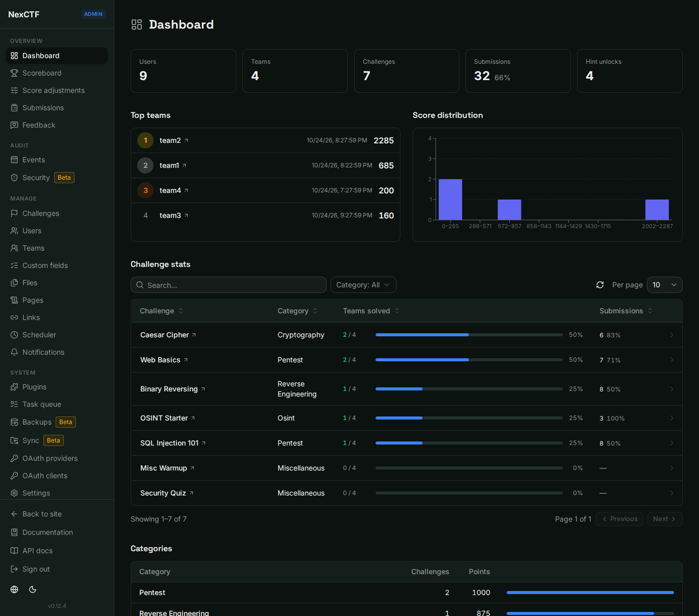Sort table by Teams solved column

tap(371, 311)
